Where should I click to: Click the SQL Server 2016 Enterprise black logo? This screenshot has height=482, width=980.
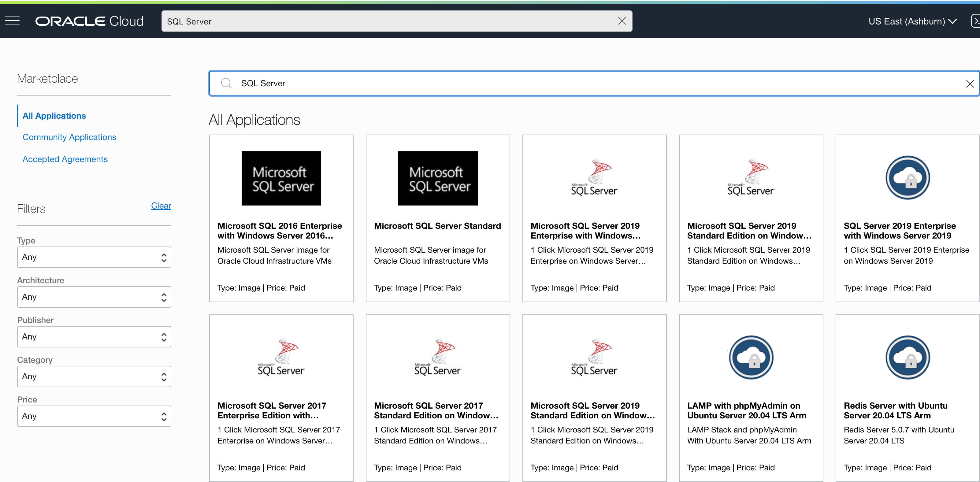tap(281, 178)
